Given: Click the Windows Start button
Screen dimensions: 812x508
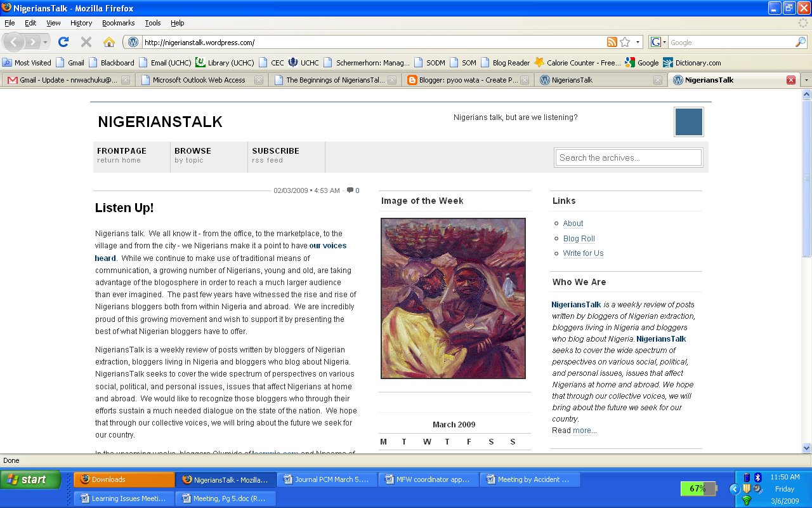Looking at the screenshot, I should (x=30, y=479).
